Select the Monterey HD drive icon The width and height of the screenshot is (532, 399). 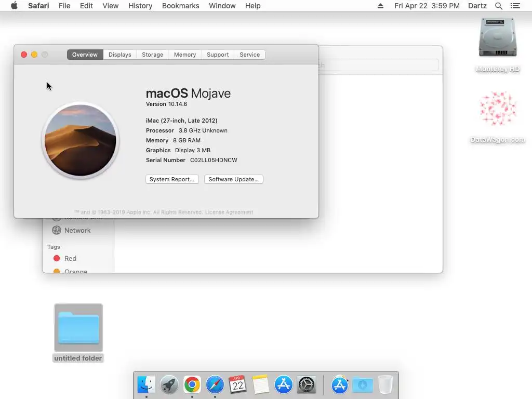(497, 38)
